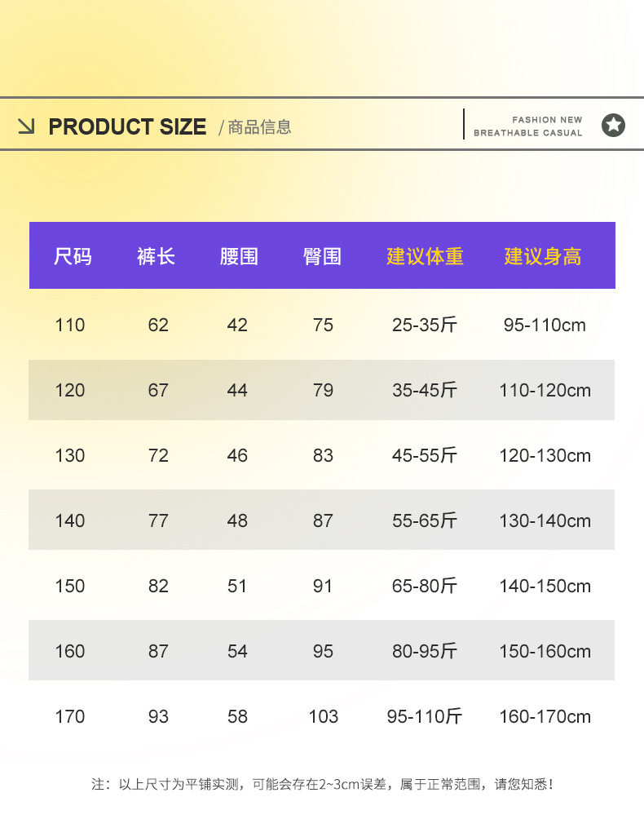
Task: Click the PRODUCT SIZE heading
Action: pos(127,127)
